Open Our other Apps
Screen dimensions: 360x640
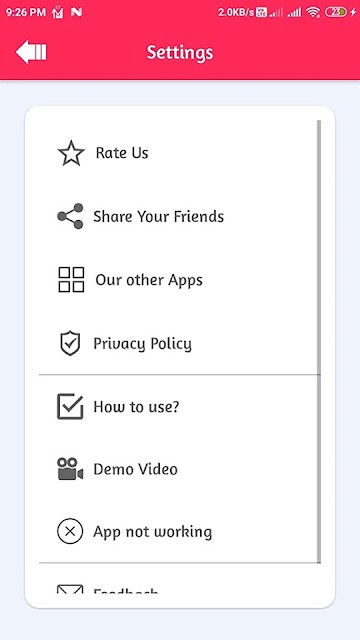click(x=180, y=280)
